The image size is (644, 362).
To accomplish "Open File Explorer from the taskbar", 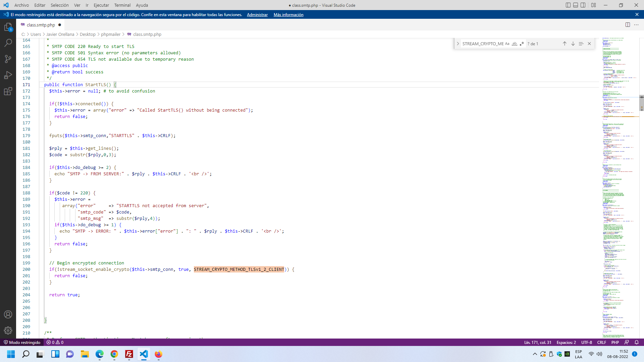I will click(x=85, y=354).
